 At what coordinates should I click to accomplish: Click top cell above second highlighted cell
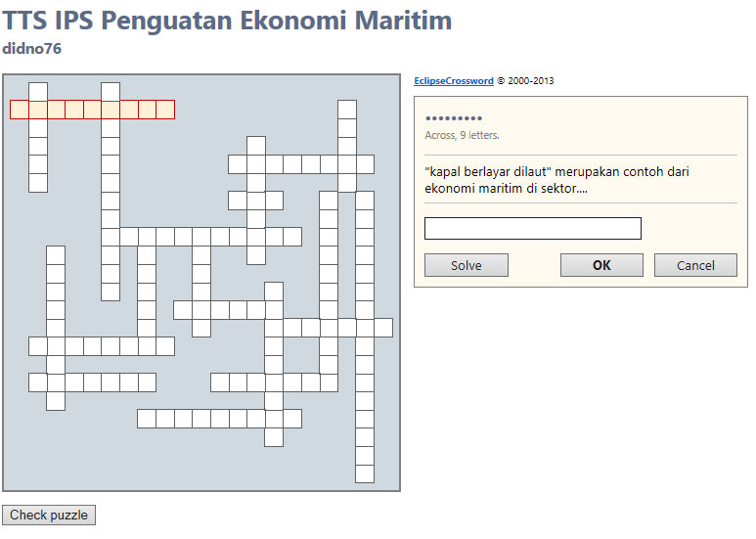38,91
